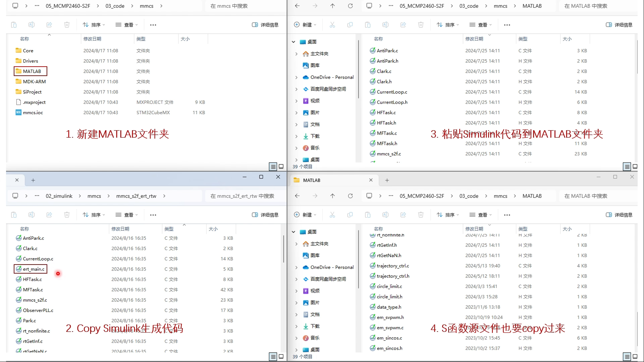Click the back arrow in top-right window

coord(297,6)
